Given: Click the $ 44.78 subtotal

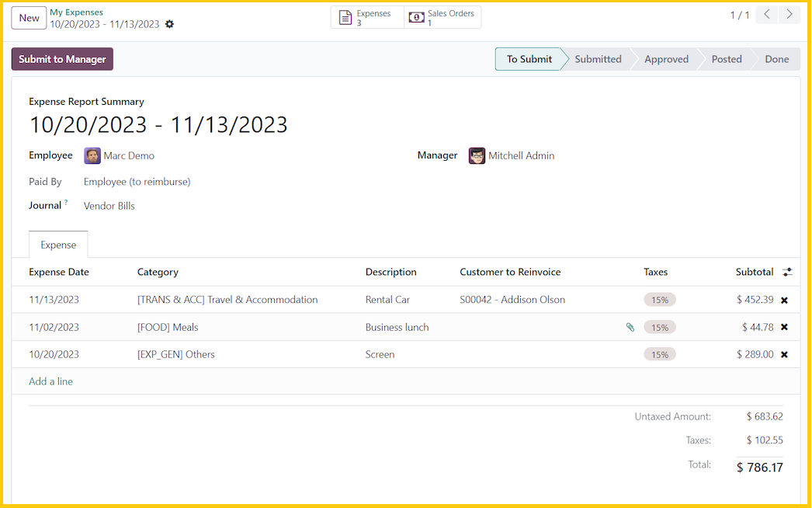Looking at the screenshot, I should point(758,327).
